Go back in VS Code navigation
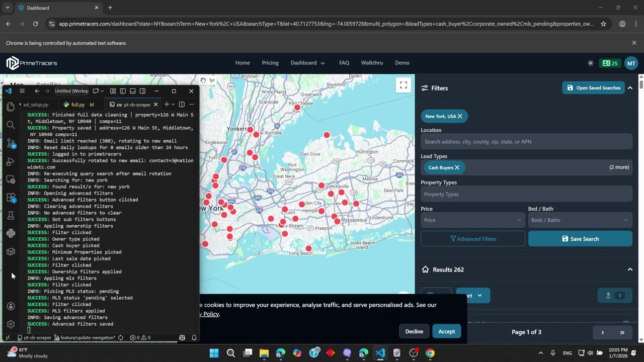The image size is (644, 362). click(x=37, y=91)
